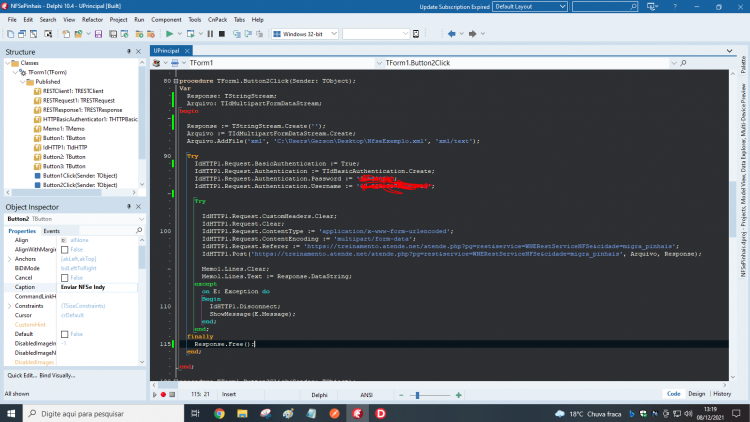Click the Save purple floppy-disk icon
750x422 pixels.
click(99, 34)
